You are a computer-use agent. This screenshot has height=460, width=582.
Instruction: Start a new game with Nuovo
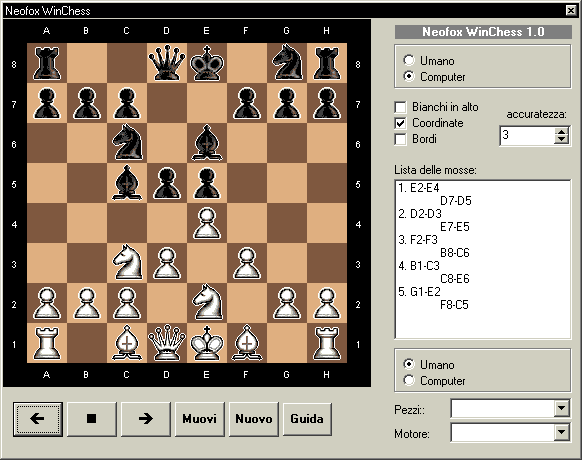[254, 419]
